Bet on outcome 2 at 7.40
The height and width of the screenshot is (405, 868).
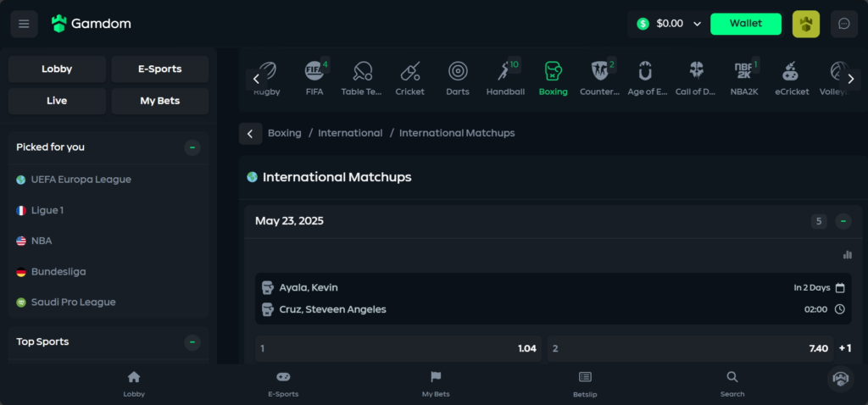point(690,348)
